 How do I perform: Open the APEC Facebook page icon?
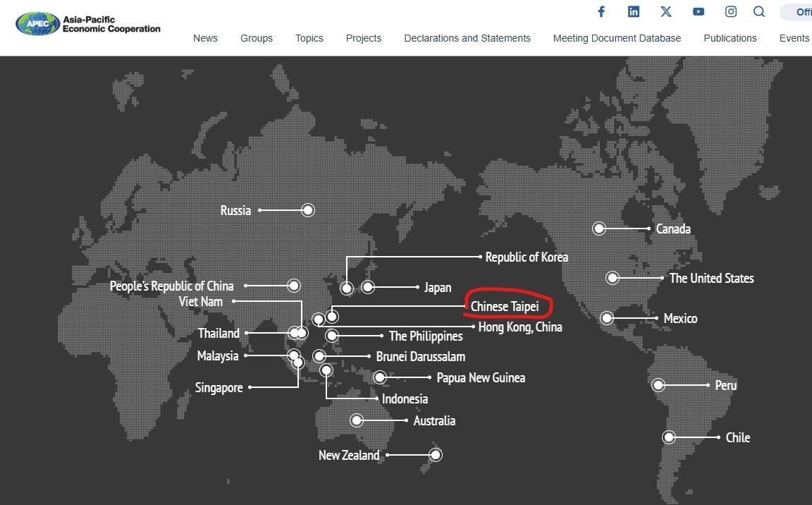tap(601, 11)
